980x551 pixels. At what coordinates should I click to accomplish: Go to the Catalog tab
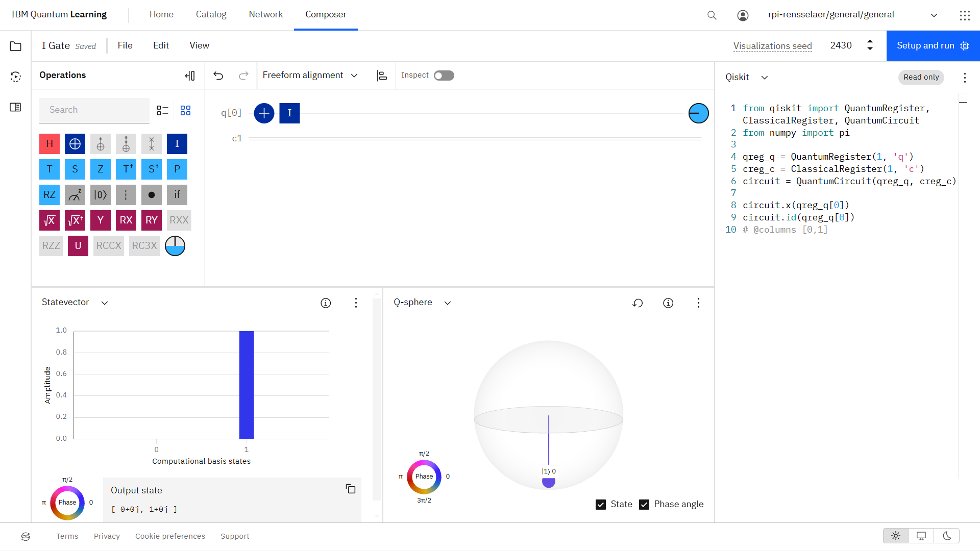pyautogui.click(x=211, y=15)
